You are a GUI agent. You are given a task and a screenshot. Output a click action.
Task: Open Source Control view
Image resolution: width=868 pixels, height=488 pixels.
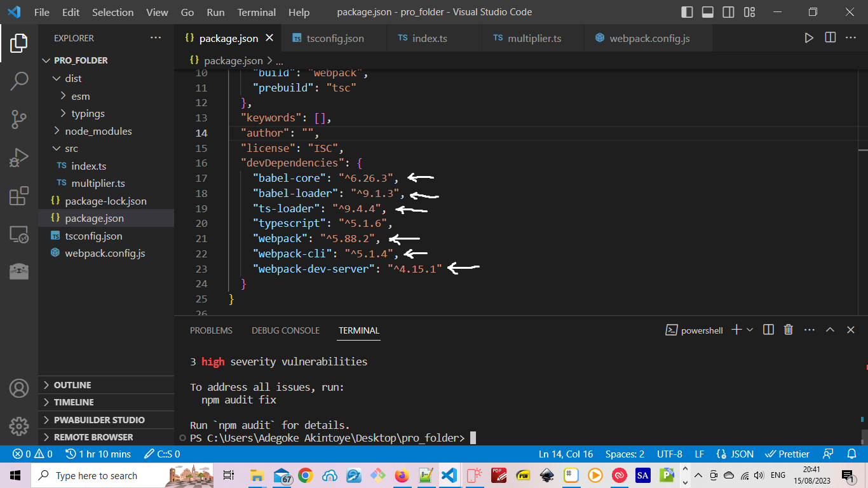coord(19,119)
